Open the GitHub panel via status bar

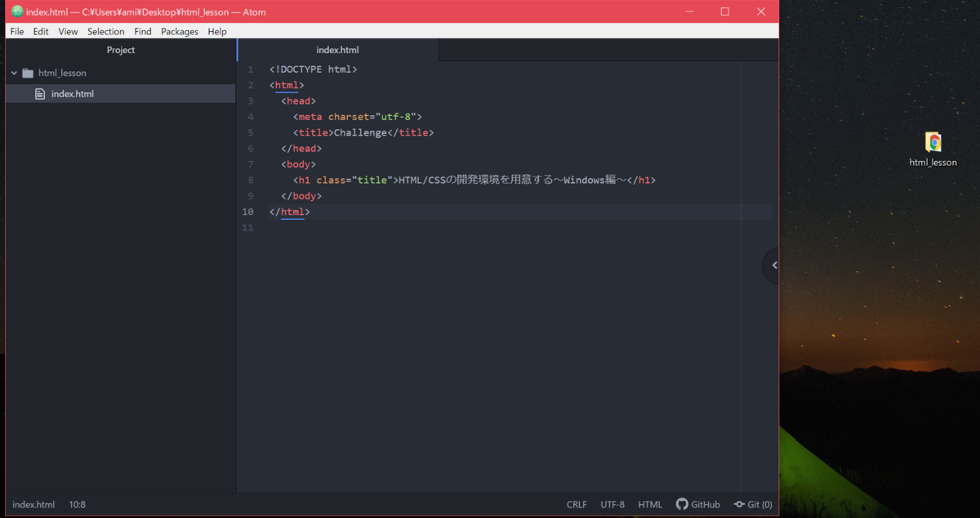(698, 504)
